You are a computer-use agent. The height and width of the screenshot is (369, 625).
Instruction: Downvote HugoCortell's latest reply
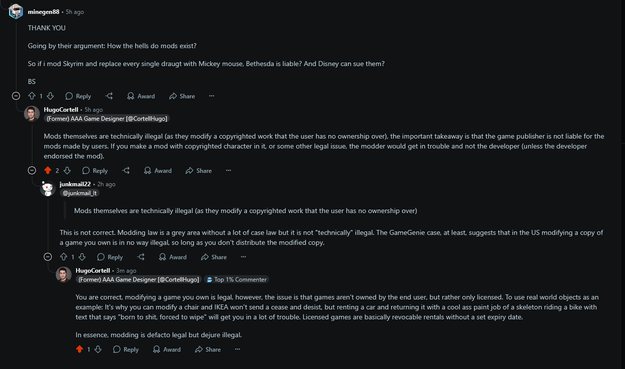tap(98, 349)
